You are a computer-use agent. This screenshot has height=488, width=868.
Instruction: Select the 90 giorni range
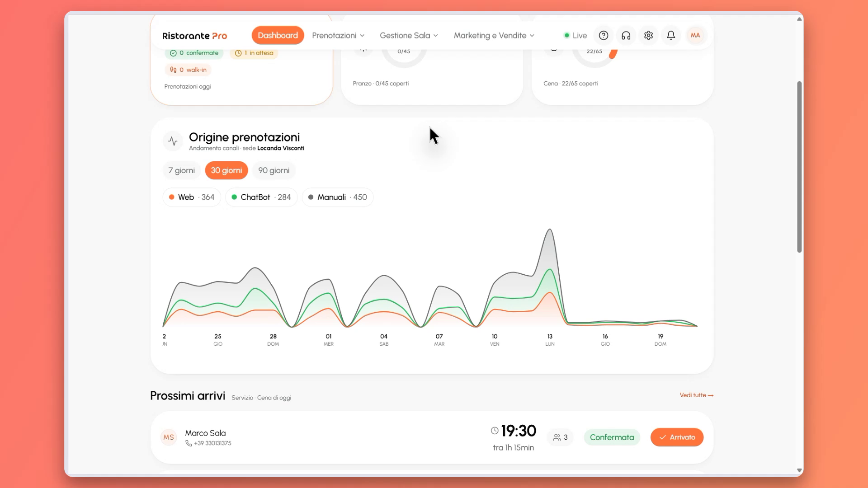click(274, 170)
